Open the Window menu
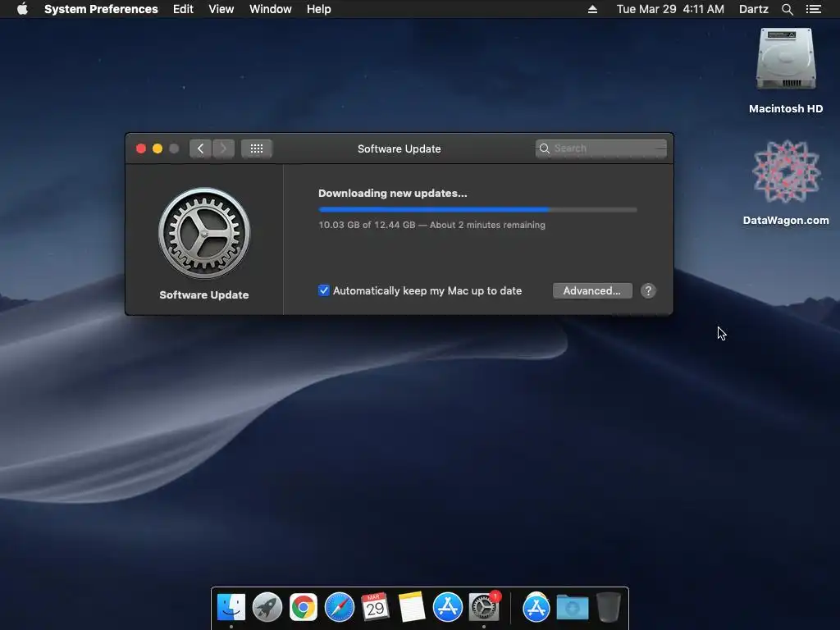 tap(271, 9)
